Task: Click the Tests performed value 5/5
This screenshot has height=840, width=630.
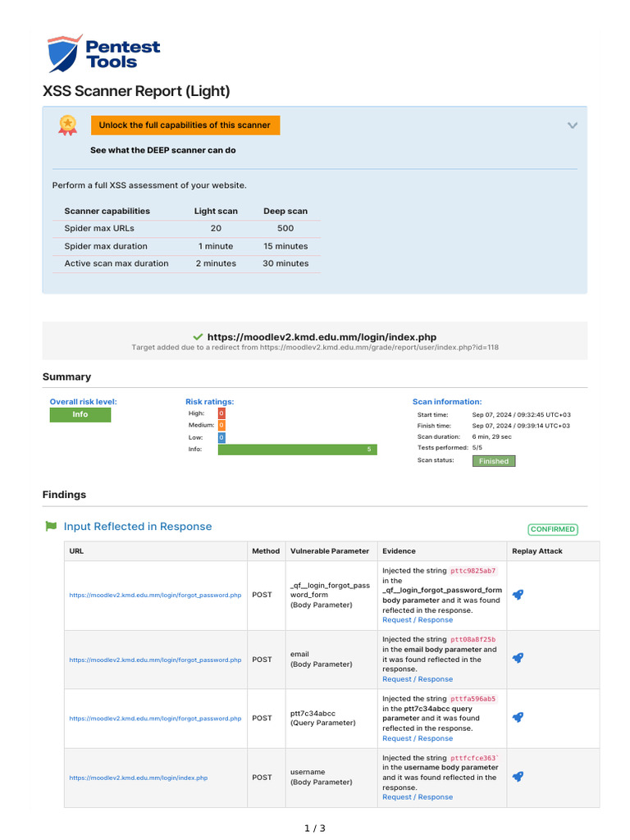Action: pyautogui.click(x=477, y=447)
